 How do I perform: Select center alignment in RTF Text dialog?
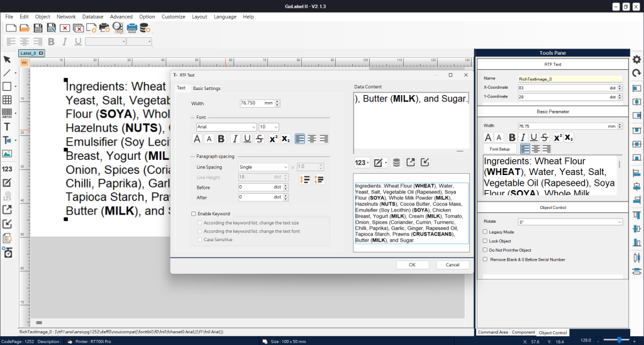[312, 139]
